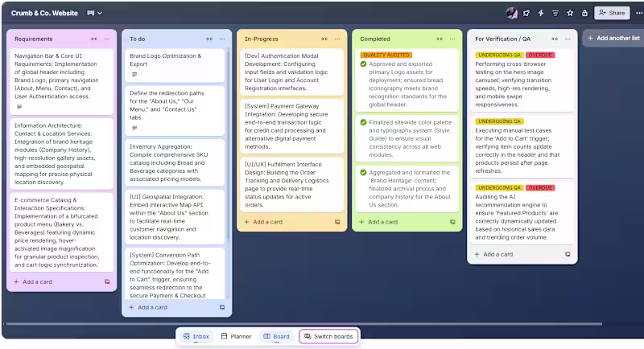This screenshot has height=349, width=644.
Task: Create card from template in To do list
Action: pos(222,307)
